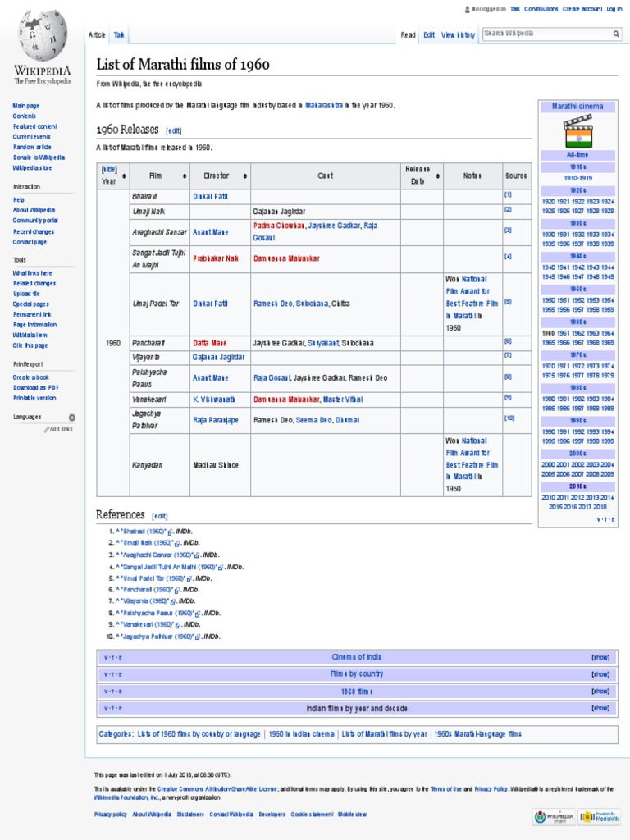This screenshot has height=840, width=630.
Task: Open language settings gear icon
Action: click(72, 418)
